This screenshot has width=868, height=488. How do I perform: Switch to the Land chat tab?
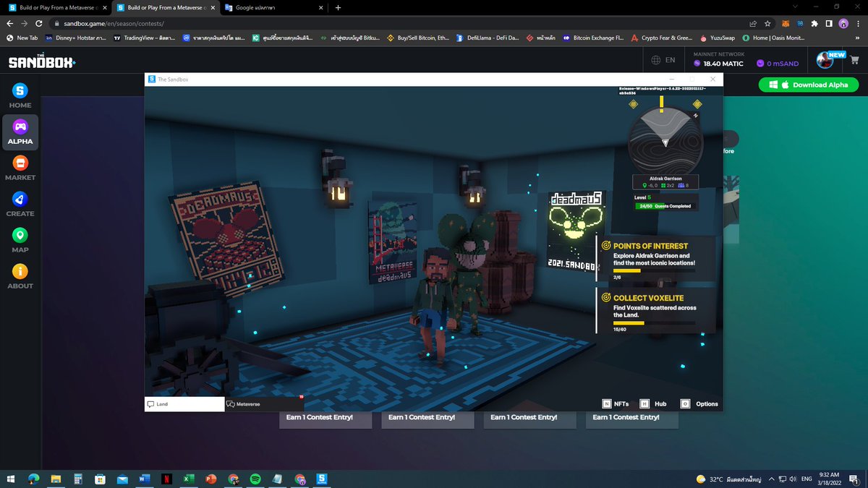tap(184, 404)
